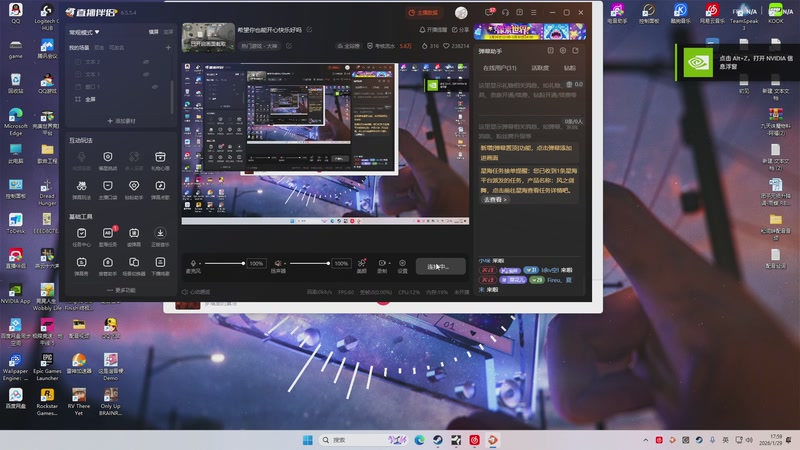Open the 下播电影 tool

point(160,266)
